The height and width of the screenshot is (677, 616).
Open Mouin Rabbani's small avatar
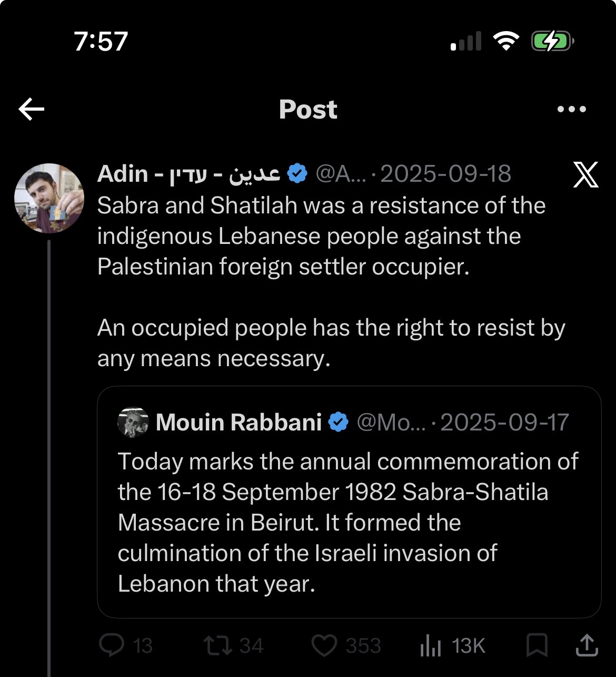pos(133,422)
